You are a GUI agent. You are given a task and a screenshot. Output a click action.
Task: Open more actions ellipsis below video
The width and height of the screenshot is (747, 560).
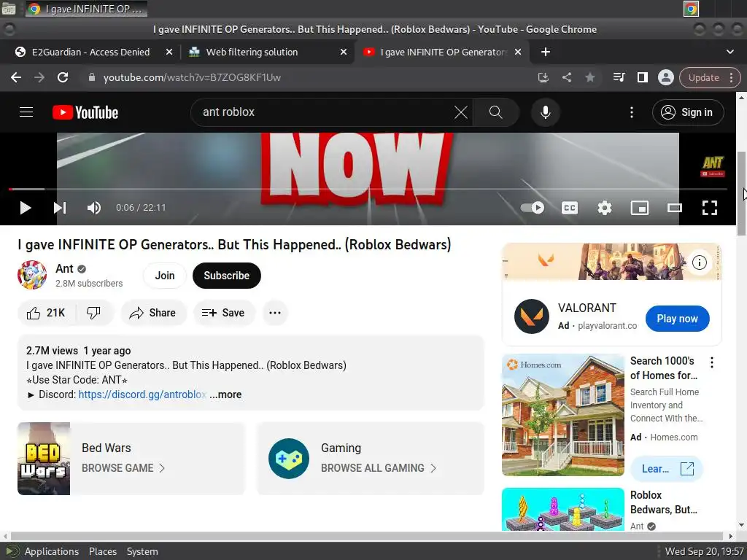[x=275, y=313]
